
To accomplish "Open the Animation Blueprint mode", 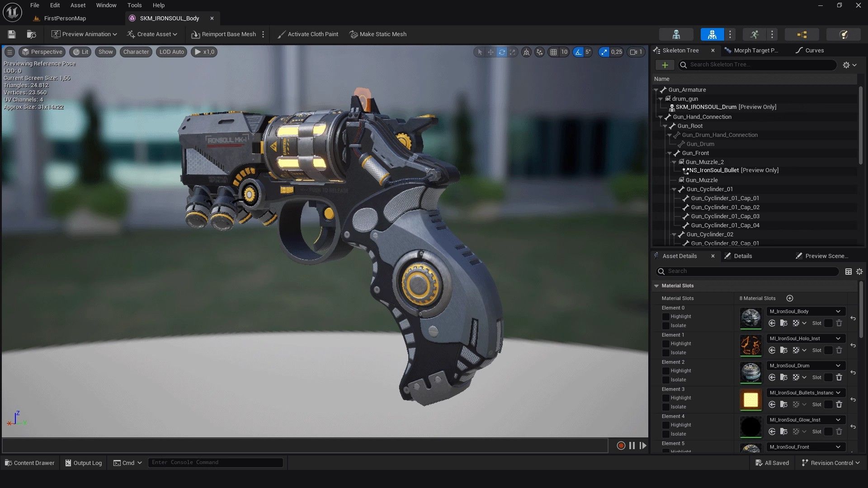I will click(802, 34).
